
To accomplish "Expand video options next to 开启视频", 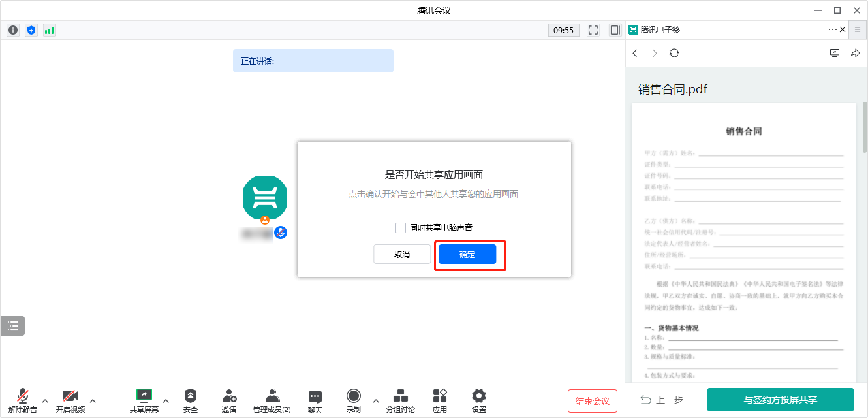I will click(93, 400).
